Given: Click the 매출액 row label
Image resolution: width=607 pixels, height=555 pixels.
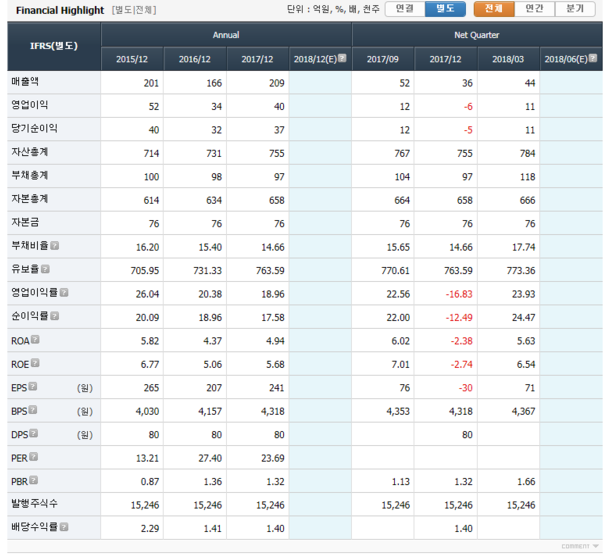Looking at the screenshot, I should (x=25, y=81).
